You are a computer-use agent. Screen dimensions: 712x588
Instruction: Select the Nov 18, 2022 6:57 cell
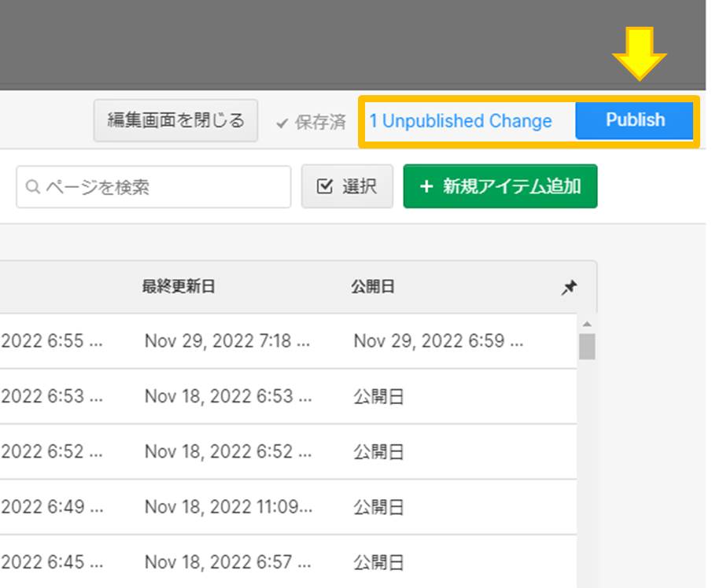coord(228,563)
